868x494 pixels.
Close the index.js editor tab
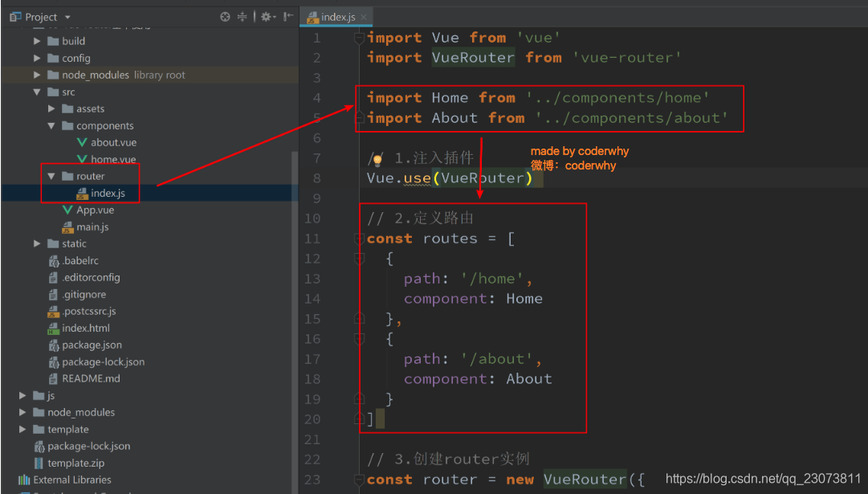click(x=364, y=17)
